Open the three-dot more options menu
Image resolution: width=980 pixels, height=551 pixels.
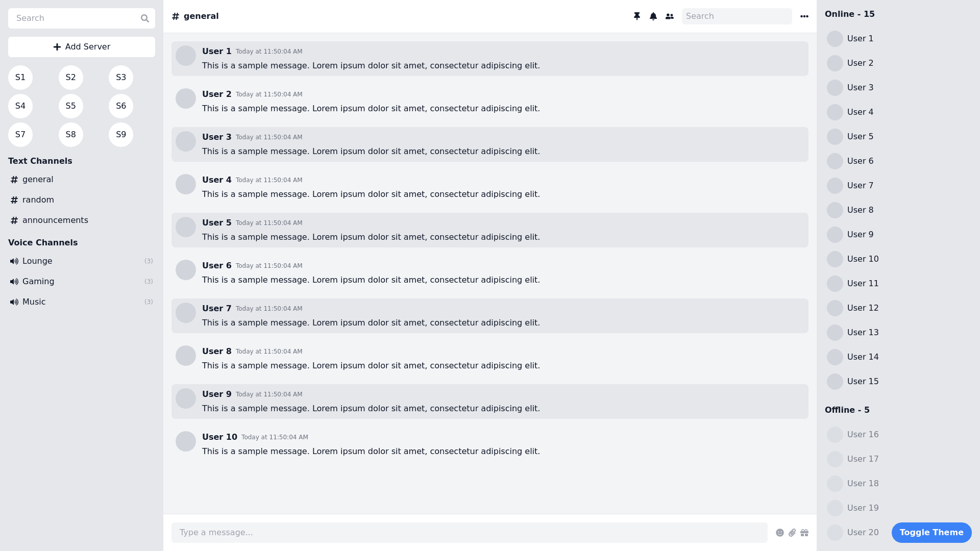click(x=804, y=16)
